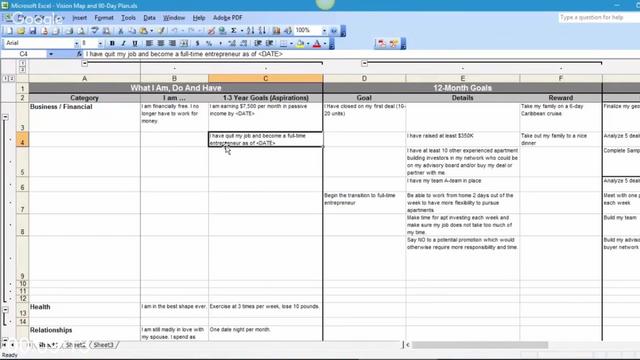
Task: Toggle Bold formatting
Action: pyautogui.click(x=112, y=43)
